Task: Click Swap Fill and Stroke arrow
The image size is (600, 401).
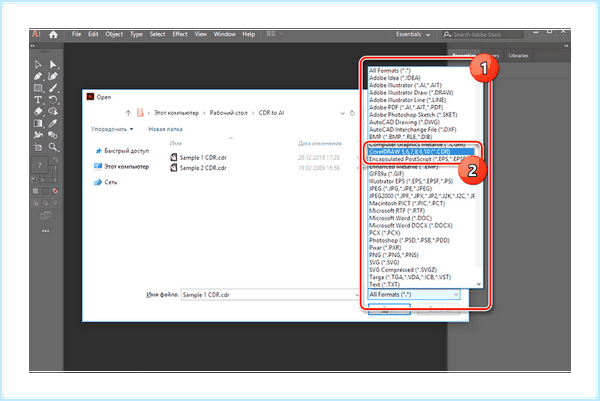Action: pyautogui.click(x=55, y=160)
